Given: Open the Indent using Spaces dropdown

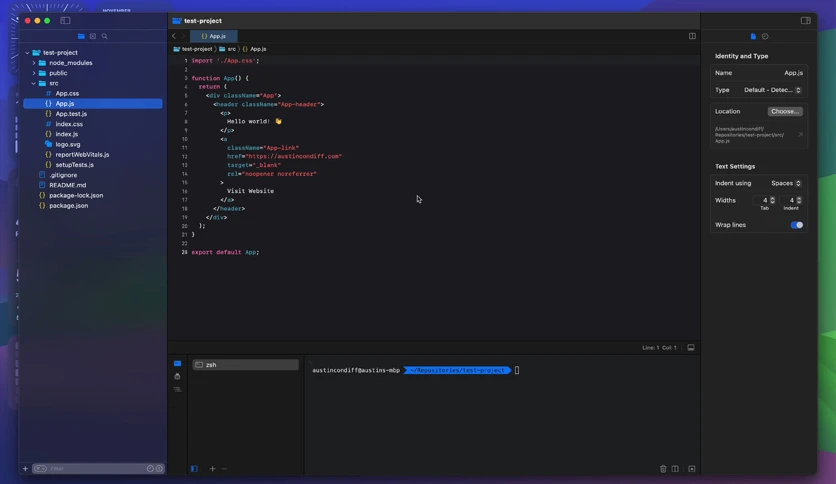Looking at the screenshot, I should click(786, 183).
